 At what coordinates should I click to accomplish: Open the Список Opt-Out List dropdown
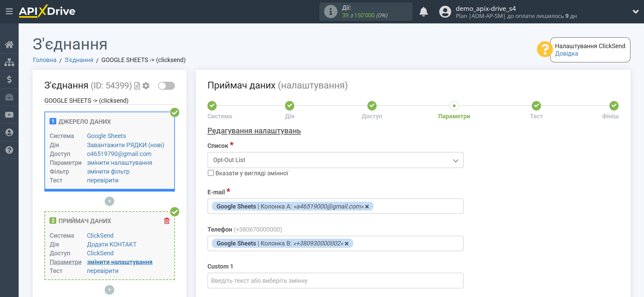coord(335,160)
